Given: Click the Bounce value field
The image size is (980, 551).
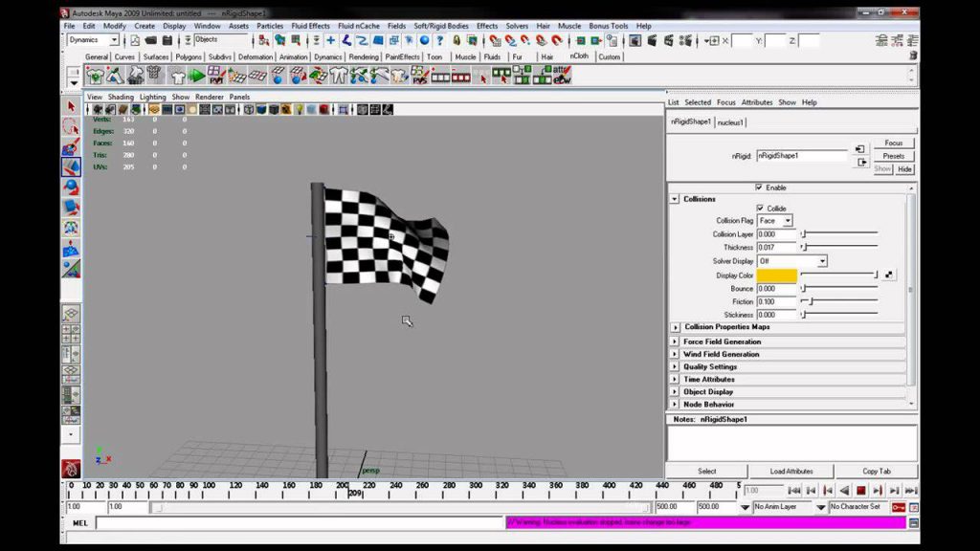Looking at the screenshot, I should [777, 289].
